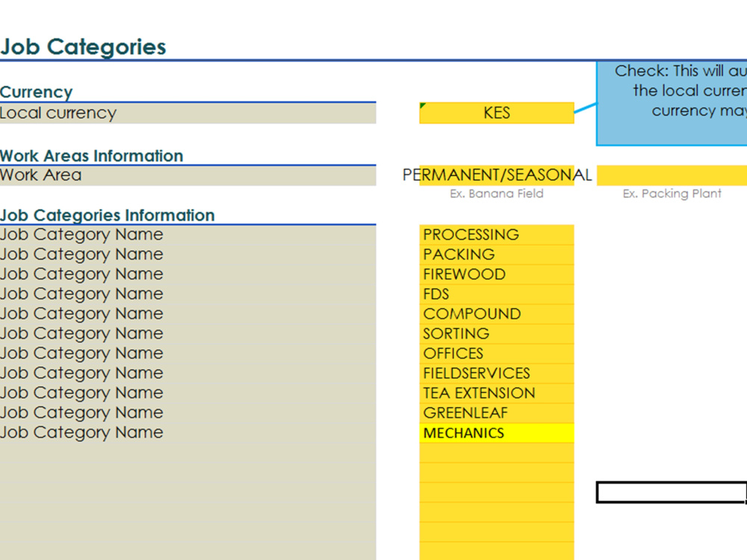Viewport: 747px width, 560px height.
Task: Click the Currency section heading
Action: coord(36,92)
